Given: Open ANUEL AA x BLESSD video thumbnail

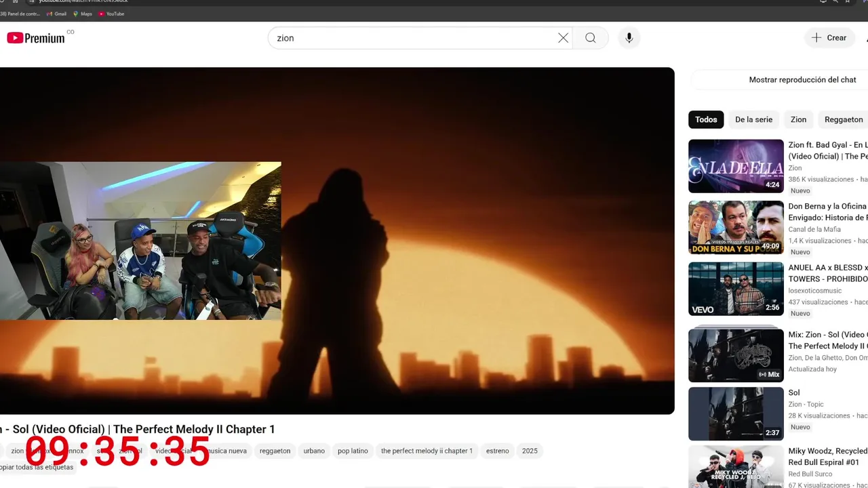Looking at the screenshot, I should point(736,289).
